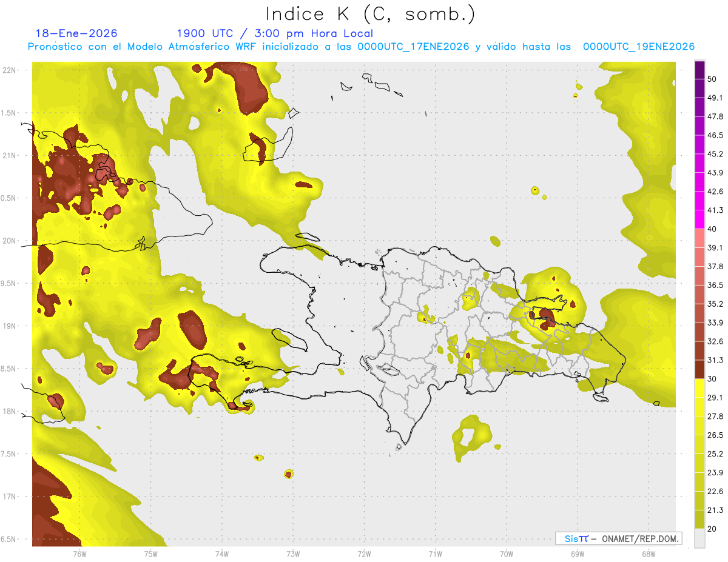Select the magenta swatch between 40 and 41.3
Viewport: 728px width, 562px height.
click(700, 219)
